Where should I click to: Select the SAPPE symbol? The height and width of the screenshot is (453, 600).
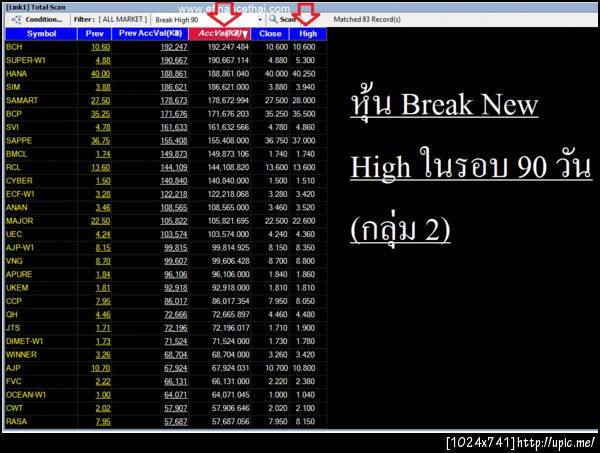click(19, 141)
